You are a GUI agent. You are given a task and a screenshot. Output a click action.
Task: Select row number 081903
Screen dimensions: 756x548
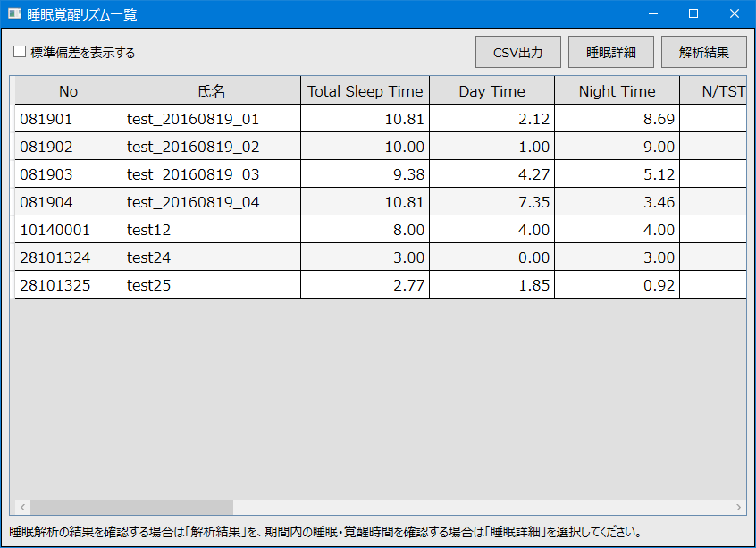tap(69, 173)
